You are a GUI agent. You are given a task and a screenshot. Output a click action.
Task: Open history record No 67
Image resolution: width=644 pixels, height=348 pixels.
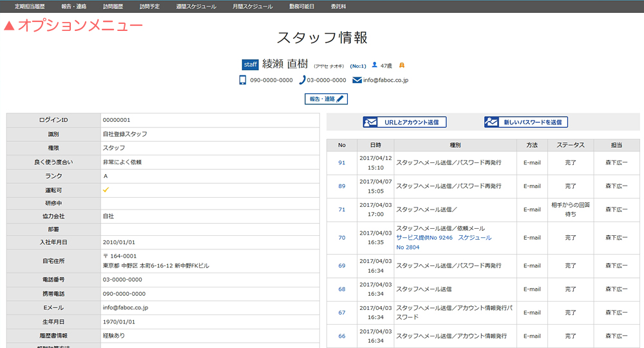click(x=342, y=313)
